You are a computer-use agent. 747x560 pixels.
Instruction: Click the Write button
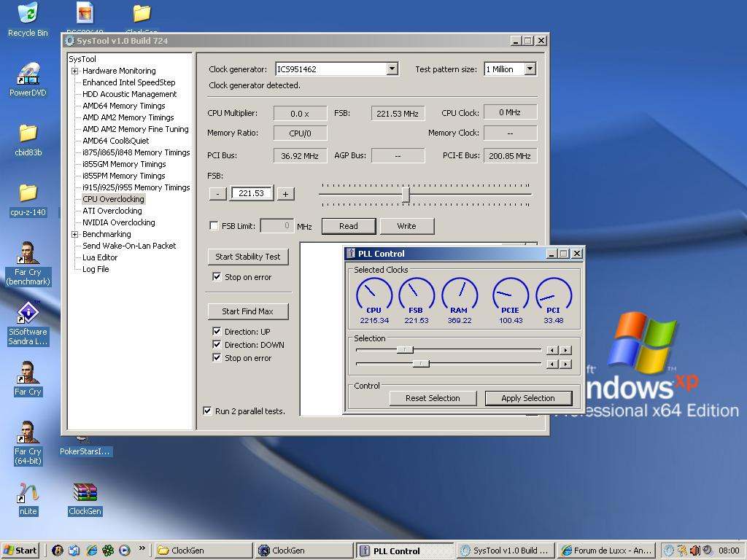pyautogui.click(x=407, y=226)
